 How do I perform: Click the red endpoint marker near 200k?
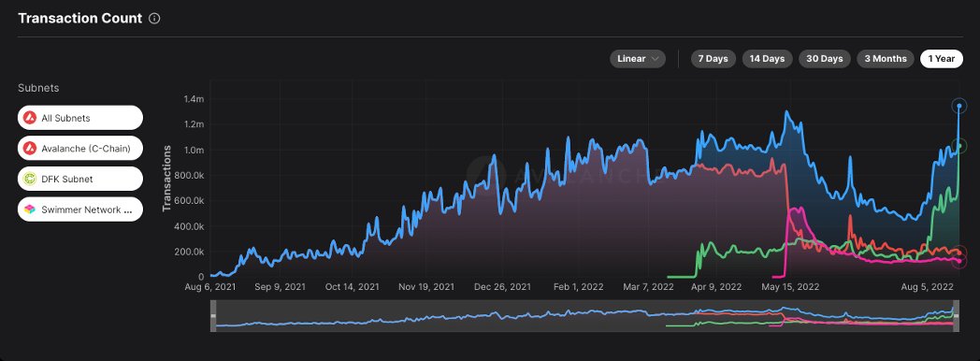(x=958, y=252)
